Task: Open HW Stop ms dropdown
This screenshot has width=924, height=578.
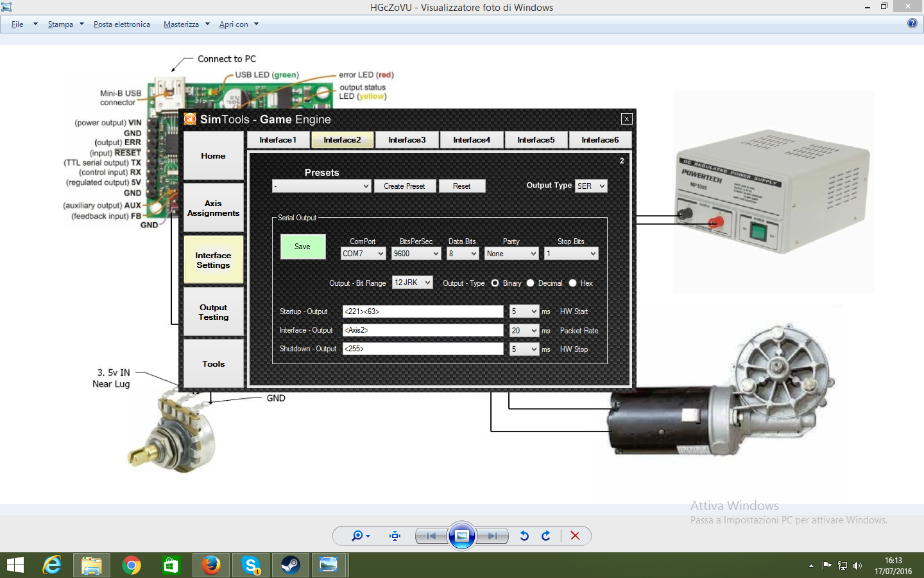Action: click(524, 349)
